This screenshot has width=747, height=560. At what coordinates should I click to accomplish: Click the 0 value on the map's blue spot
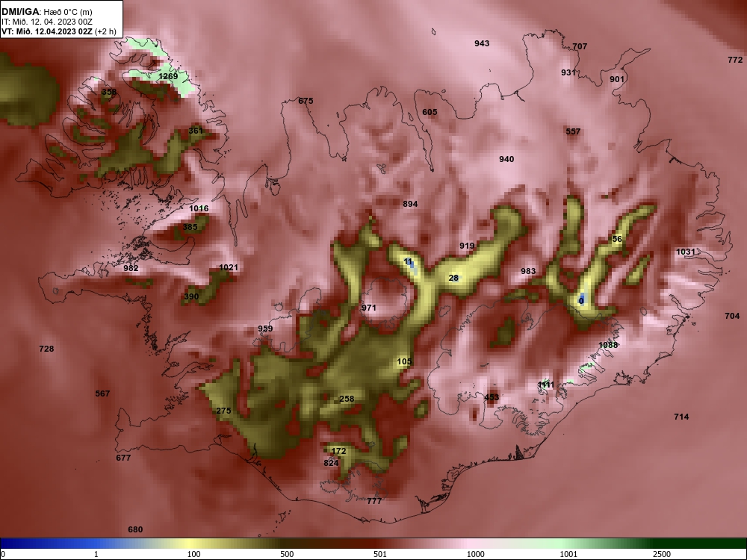coord(581,301)
